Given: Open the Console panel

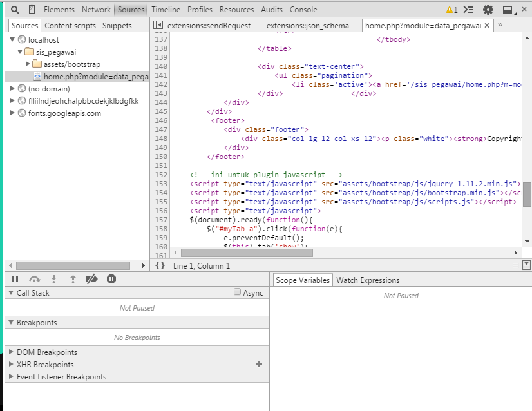Looking at the screenshot, I should pos(303,10).
